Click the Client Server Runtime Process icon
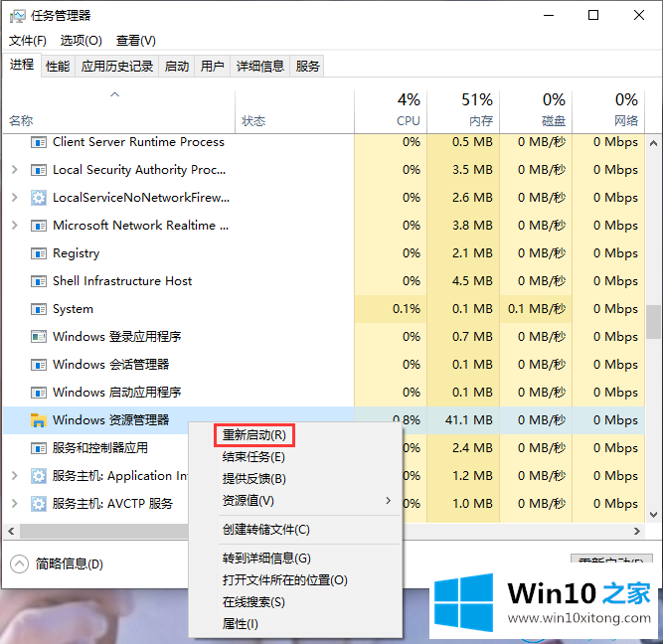The image size is (663, 644). tap(39, 142)
